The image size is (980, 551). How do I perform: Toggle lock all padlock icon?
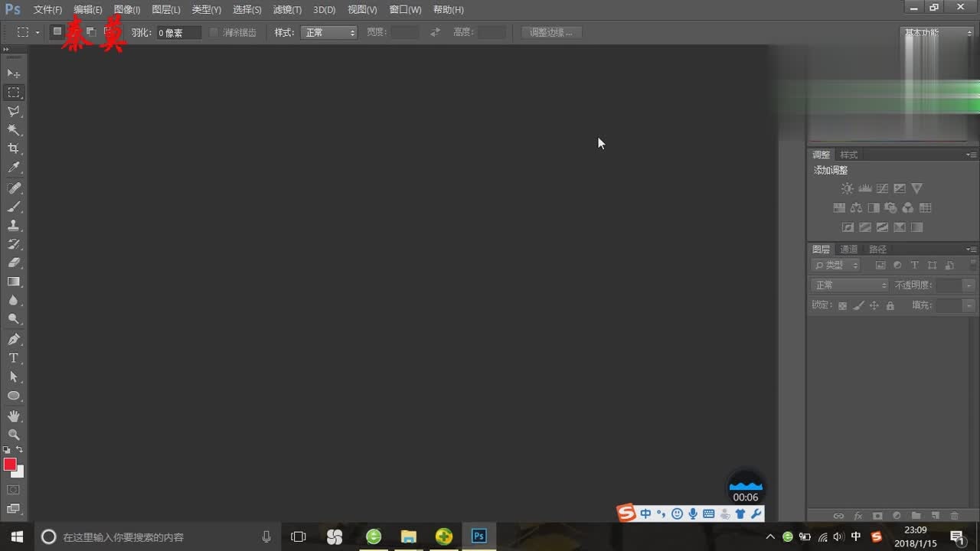(x=890, y=305)
